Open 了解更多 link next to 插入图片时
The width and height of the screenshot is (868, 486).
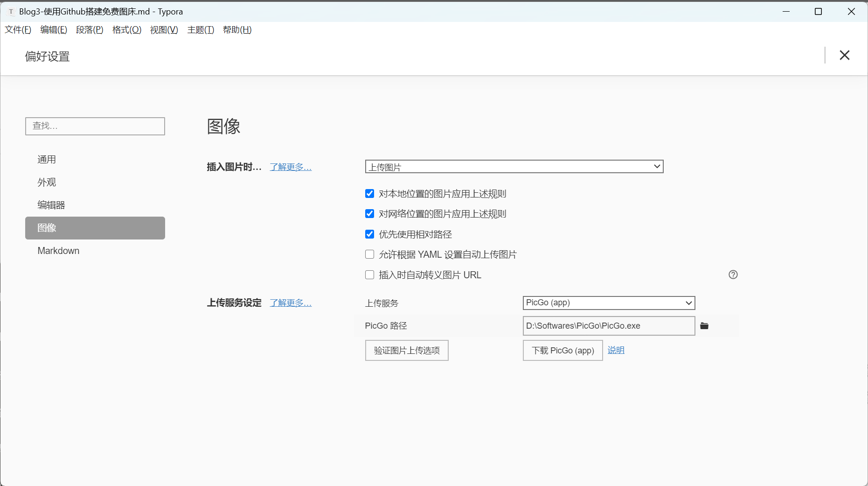pyautogui.click(x=291, y=167)
